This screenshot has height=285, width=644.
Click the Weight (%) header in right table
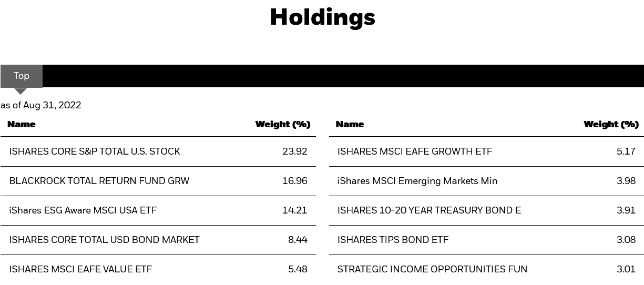[x=611, y=125]
